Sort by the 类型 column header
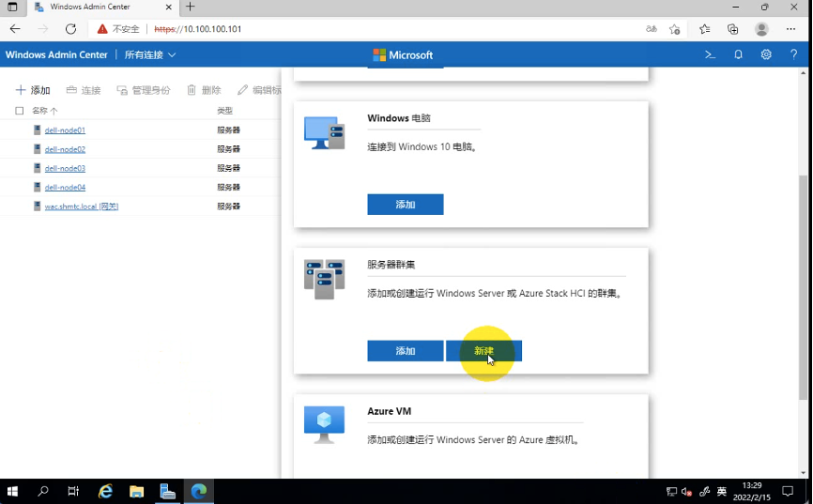Viewport: 813px width, 504px height. click(224, 111)
